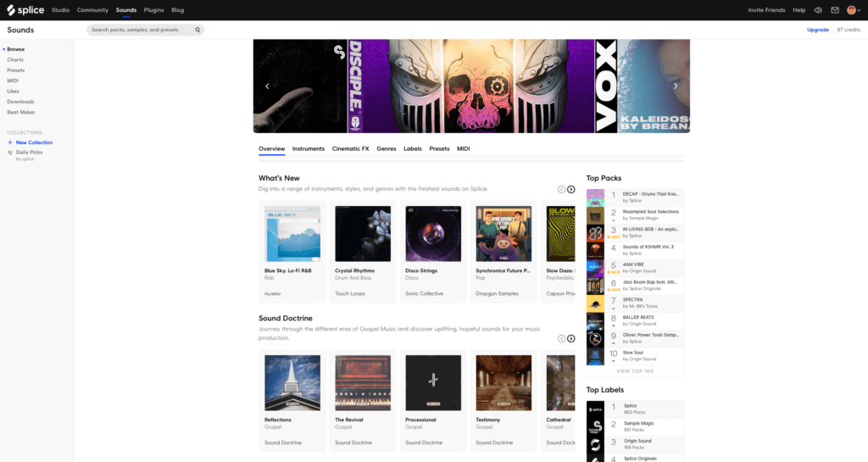Open Synchronice Future Pop pack cover

[504, 234]
